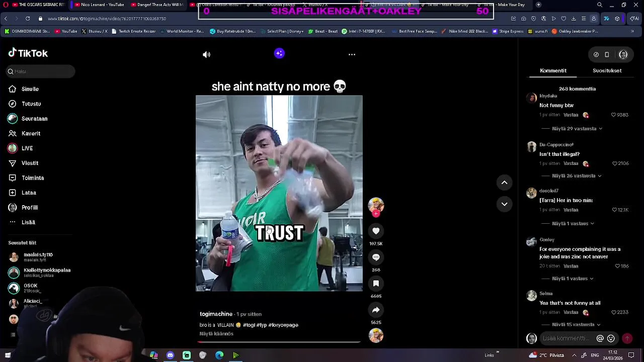Open the profile avatar in top-right pill

623,54
